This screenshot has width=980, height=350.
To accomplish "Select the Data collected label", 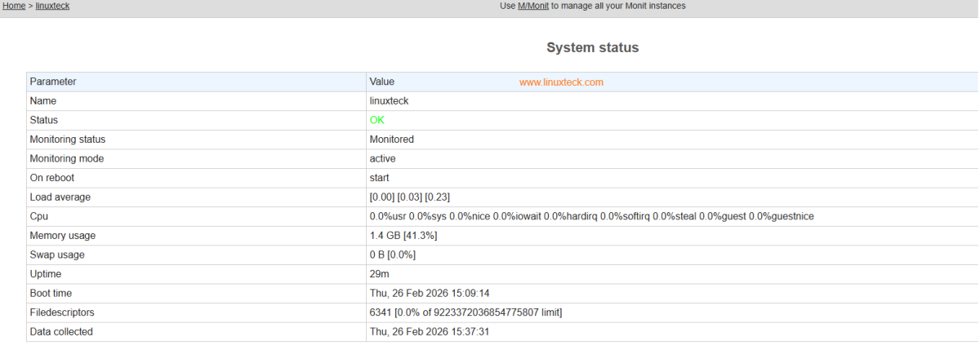I will pyautogui.click(x=61, y=332).
